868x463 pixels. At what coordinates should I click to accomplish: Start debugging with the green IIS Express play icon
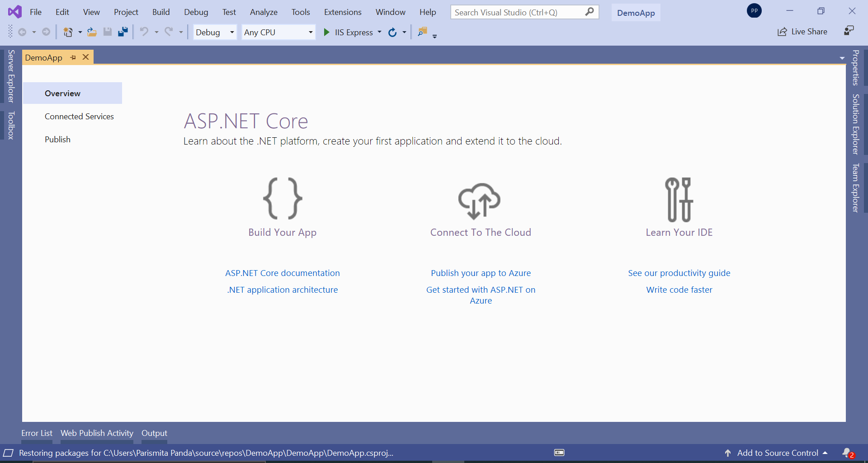(327, 32)
